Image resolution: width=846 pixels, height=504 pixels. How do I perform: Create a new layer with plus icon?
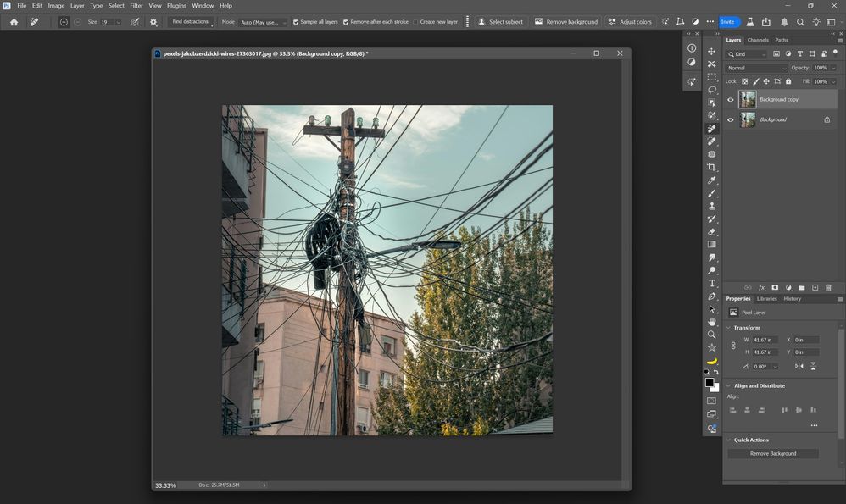(x=815, y=288)
